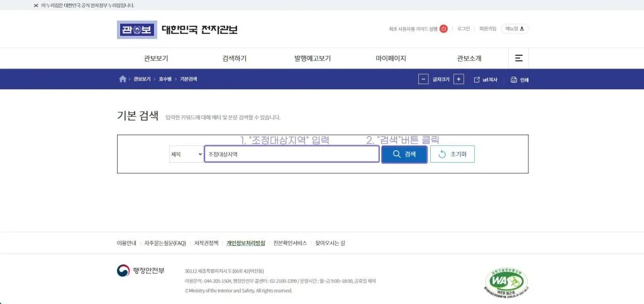Increase font size with plus button
Screen dimensions: 644x304
click(458, 79)
